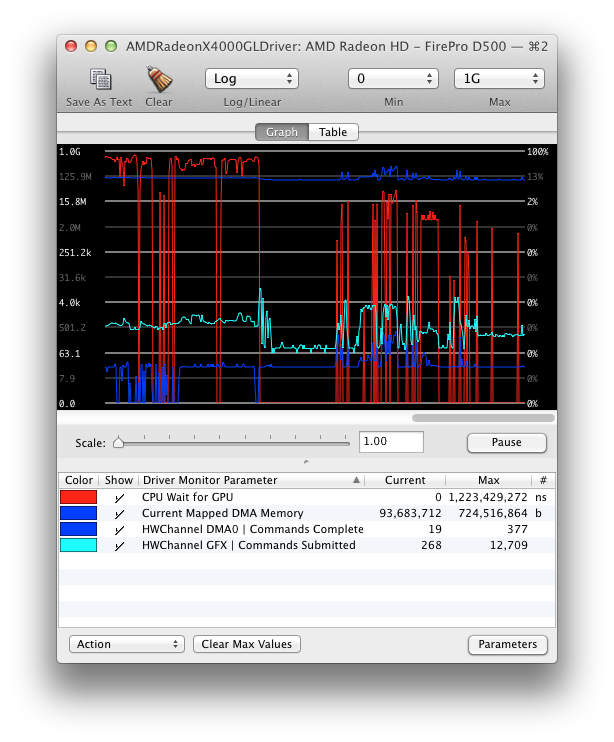Screen dimensions: 614x742
Task: Click the # column header
Action: pyautogui.click(x=543, y=480)
